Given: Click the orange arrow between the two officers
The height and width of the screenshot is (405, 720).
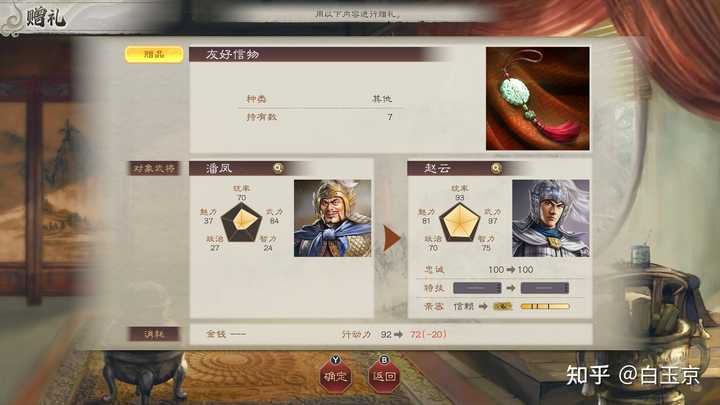Looking at the screenshot, I should click(x=392, y=238).
